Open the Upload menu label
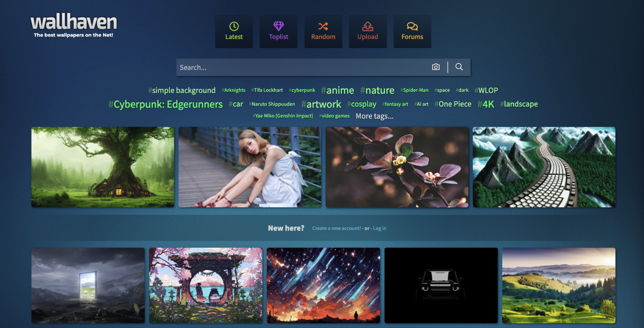Viewport: 644px width, 328px height. coord(368,37)
